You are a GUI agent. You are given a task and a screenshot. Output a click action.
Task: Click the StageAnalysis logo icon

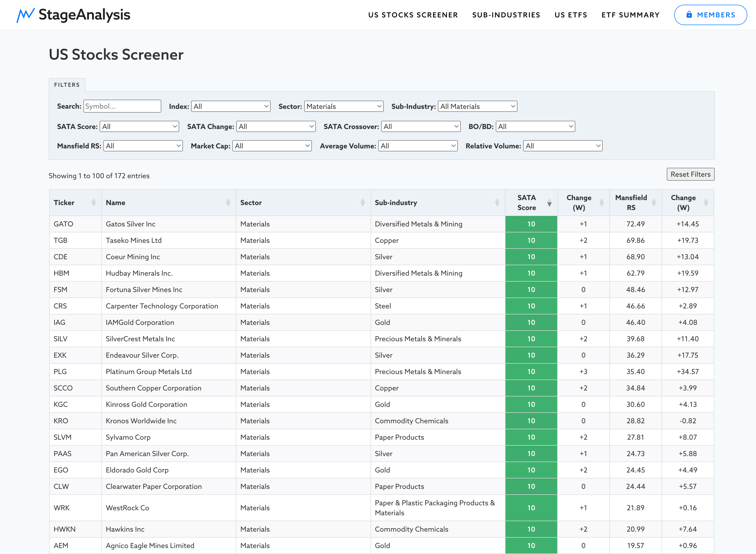tap(26, 15)
